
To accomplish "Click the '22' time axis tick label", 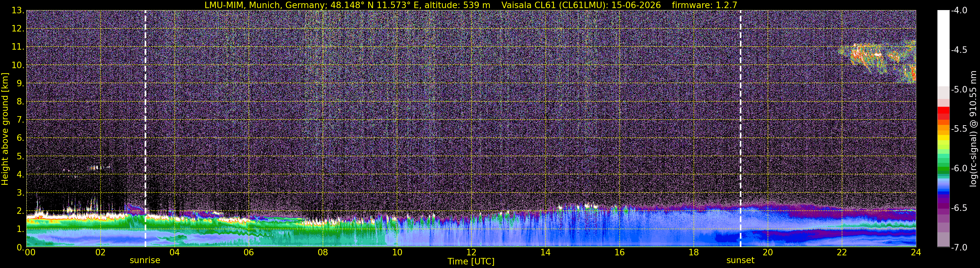I will coord(842,252).
